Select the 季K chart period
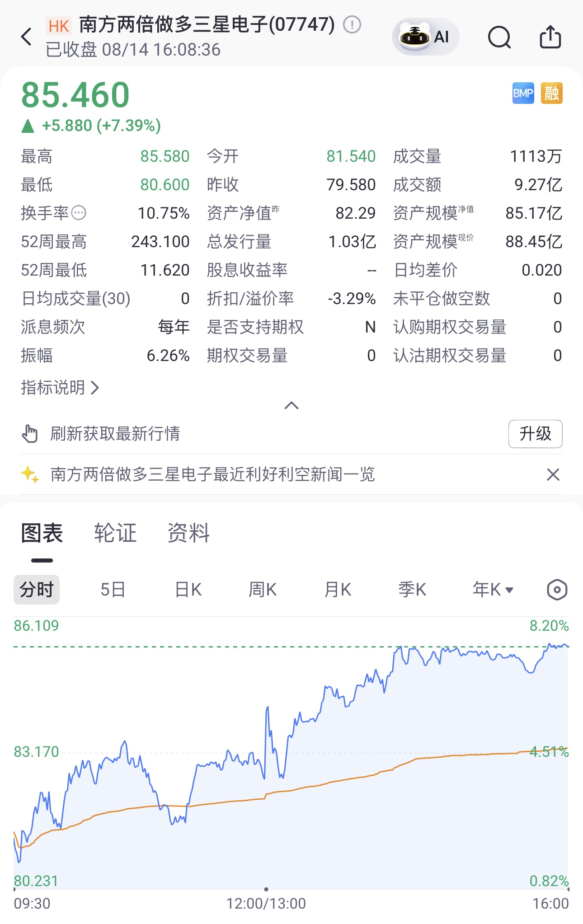 [x=412, y=590]
